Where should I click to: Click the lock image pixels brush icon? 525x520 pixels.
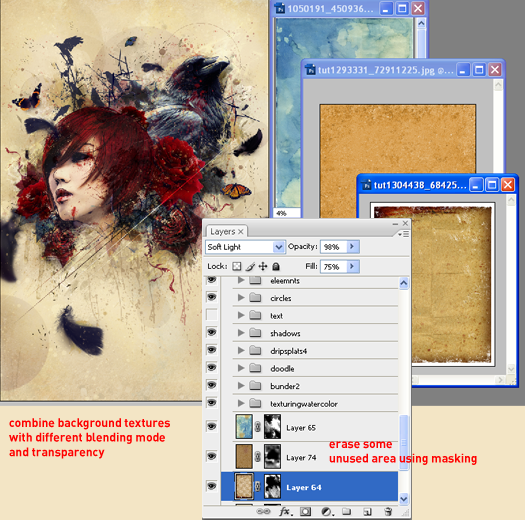(250, 267)
